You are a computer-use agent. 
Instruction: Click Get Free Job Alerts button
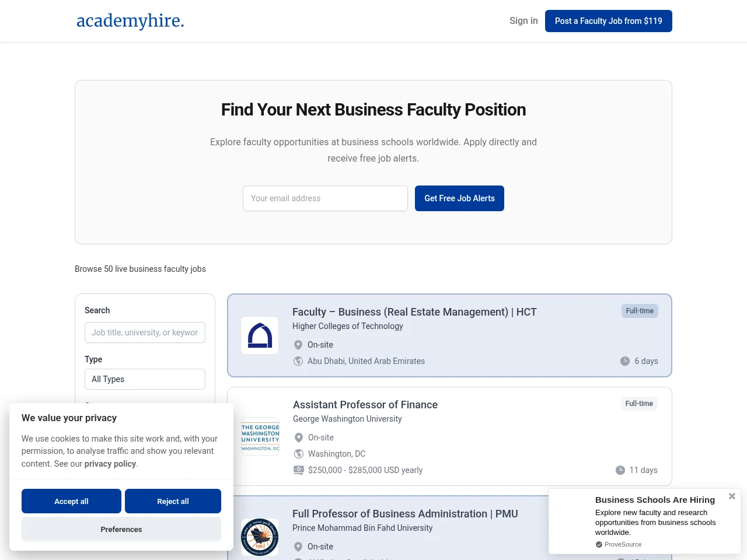(459, 198)
